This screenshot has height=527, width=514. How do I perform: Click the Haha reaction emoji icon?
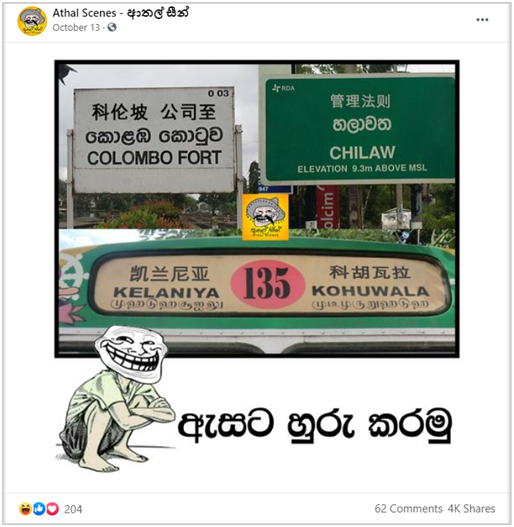(26, 509)
